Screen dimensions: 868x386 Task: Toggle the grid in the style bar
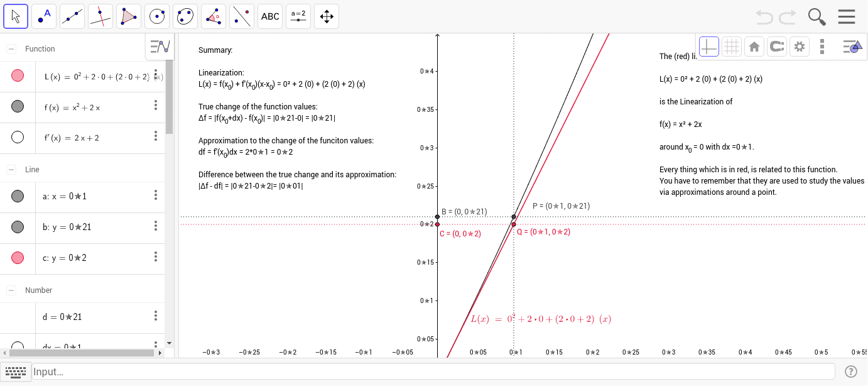click(731, 46)
